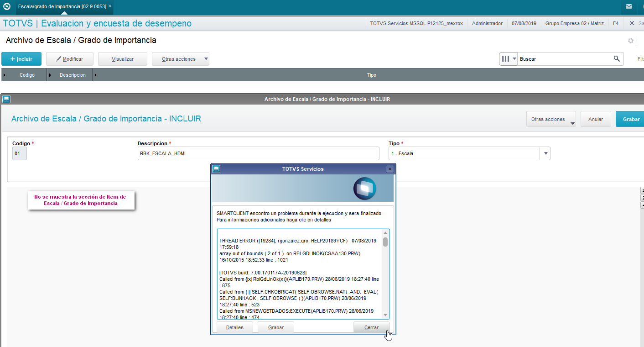Click the Codigo column header

pyautogui.click(x=27, y=75)
